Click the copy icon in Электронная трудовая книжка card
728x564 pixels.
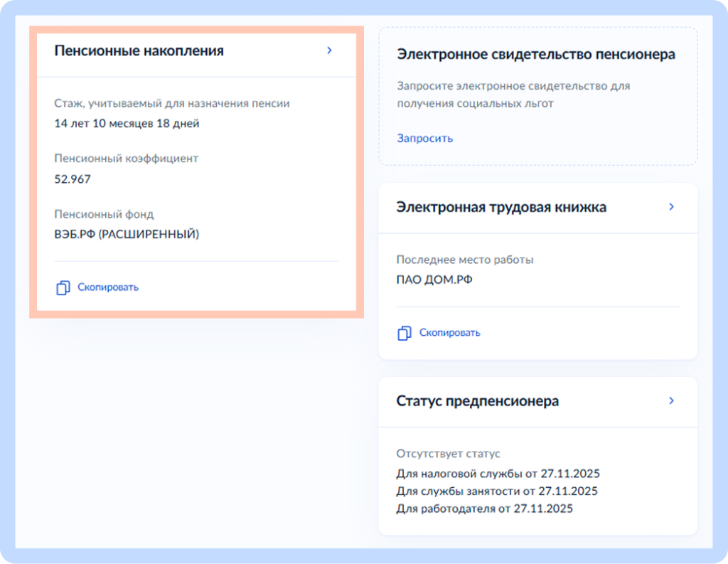[x=405, y=332]
